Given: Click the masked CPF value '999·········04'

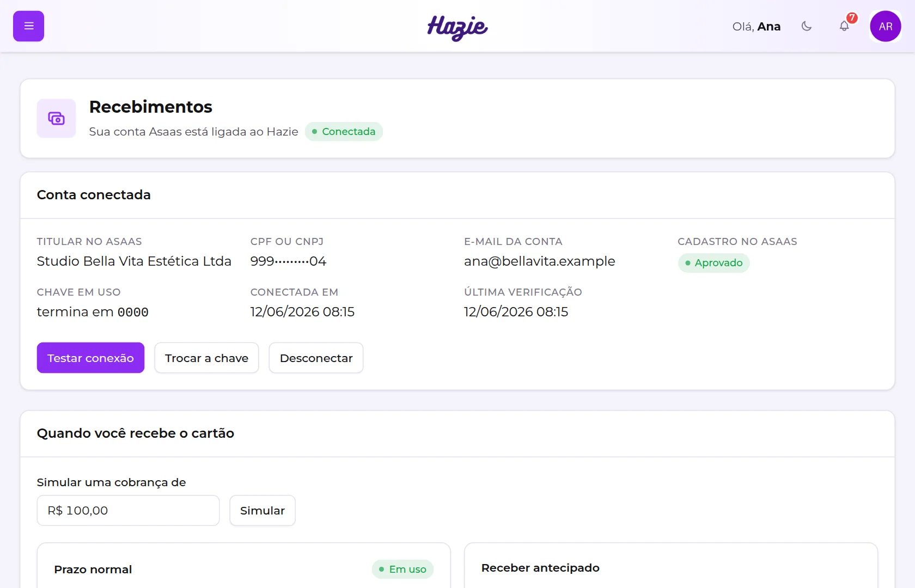Looking at the screenshot, I should [288, 261].
